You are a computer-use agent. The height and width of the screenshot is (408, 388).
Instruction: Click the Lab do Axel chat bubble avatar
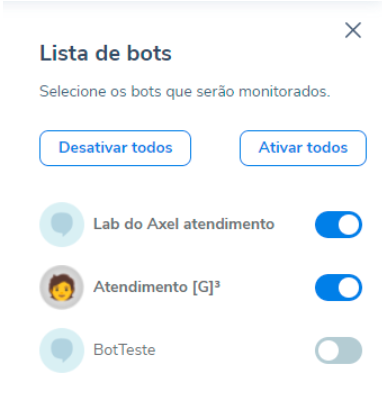pos(62,224)
